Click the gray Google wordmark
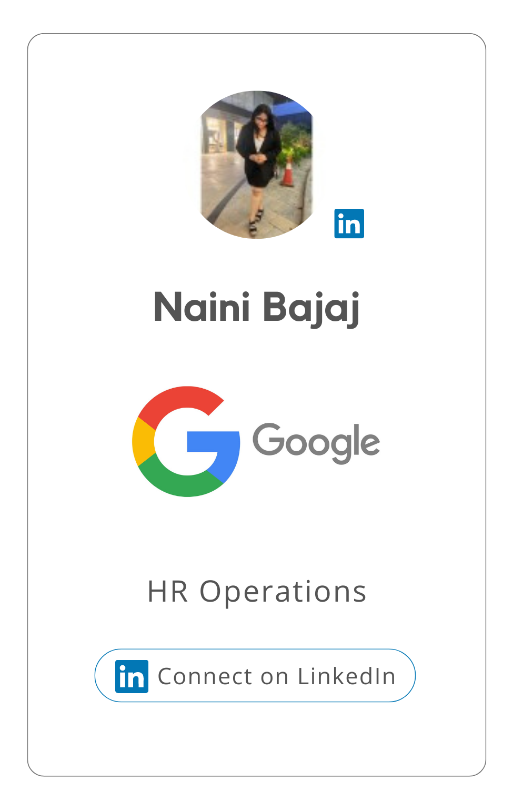The width and height of the screenshot is (513, 812). pos(316,443)
